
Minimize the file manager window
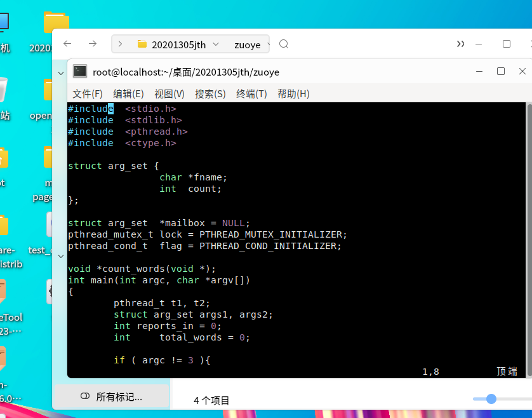point(479,44)
